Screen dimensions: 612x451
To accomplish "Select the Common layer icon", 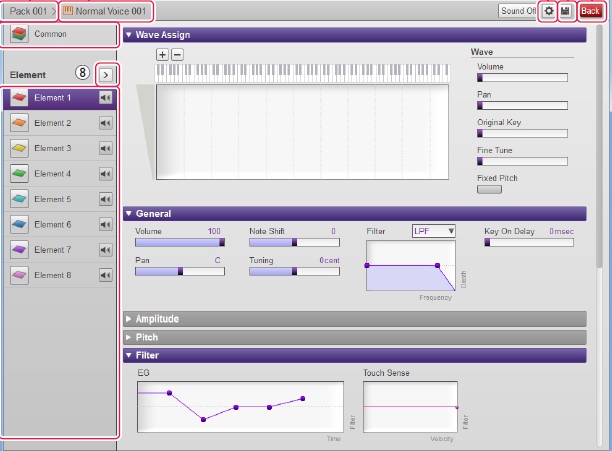I will (x=19, y=34).
